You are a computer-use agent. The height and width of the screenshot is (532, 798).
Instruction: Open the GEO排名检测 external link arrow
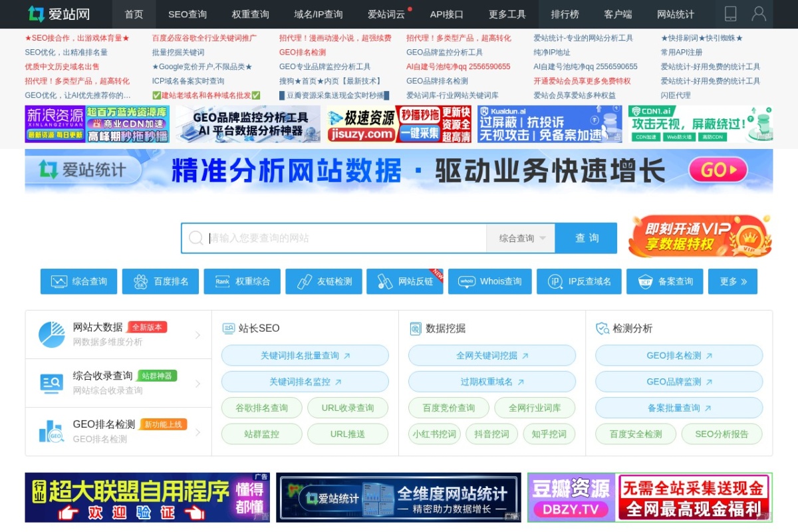coord(709,356)
